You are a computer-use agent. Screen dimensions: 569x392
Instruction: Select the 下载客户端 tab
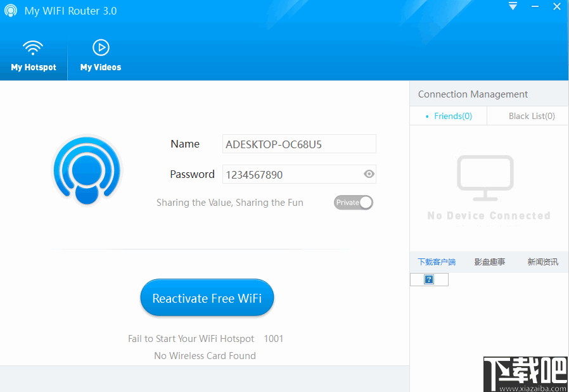click(x=437, y=262)
